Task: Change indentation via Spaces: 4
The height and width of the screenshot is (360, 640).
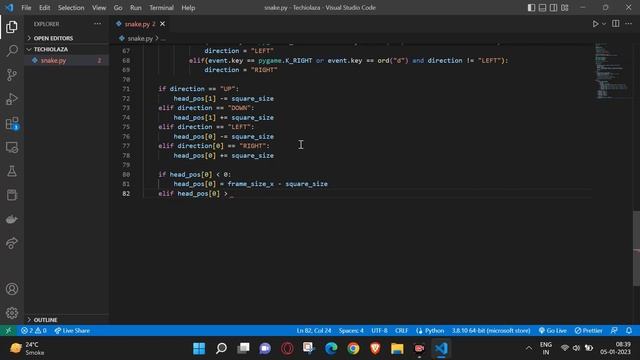Action: pos(351,331)
